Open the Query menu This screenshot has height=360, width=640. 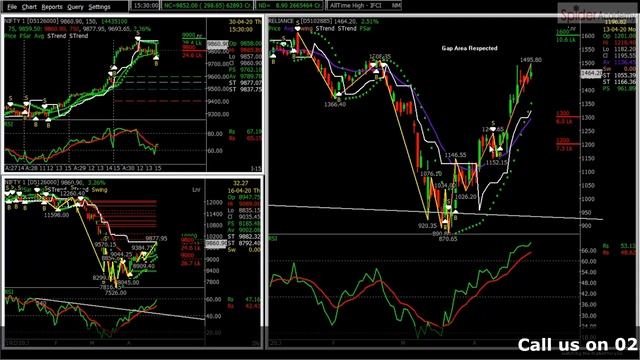point(75,7)
